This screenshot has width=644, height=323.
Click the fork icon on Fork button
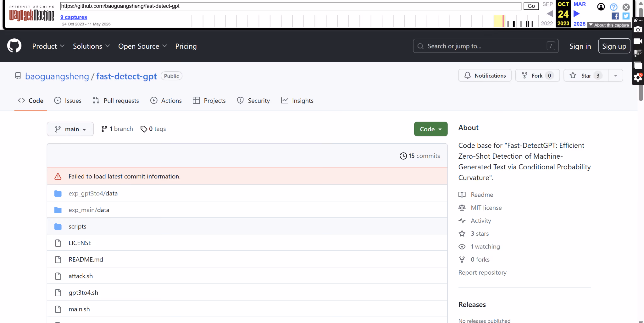(525, 75)
